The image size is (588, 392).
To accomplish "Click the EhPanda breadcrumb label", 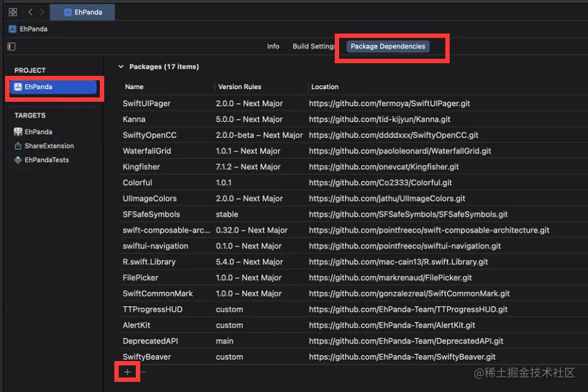I will click(33, 29).
